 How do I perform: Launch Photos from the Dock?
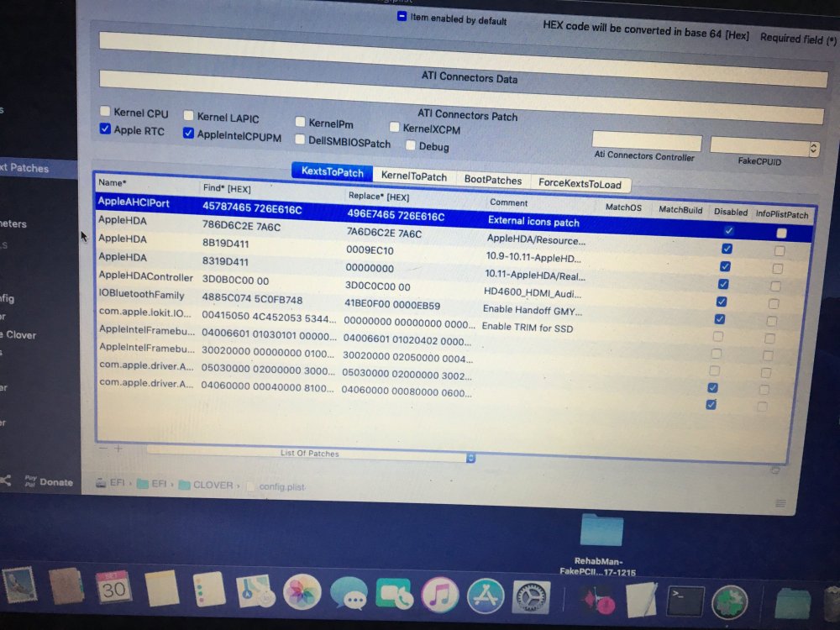(x=302, y=592)
